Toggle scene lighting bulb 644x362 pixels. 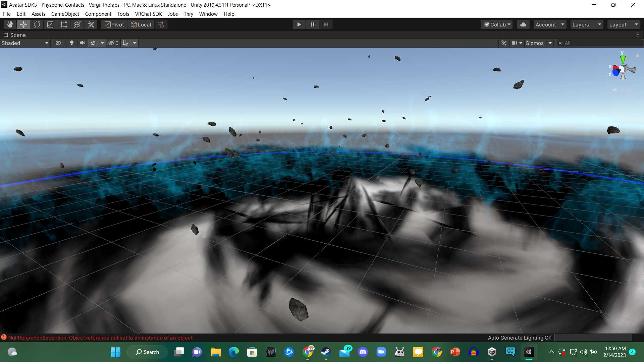pos(71,43)
